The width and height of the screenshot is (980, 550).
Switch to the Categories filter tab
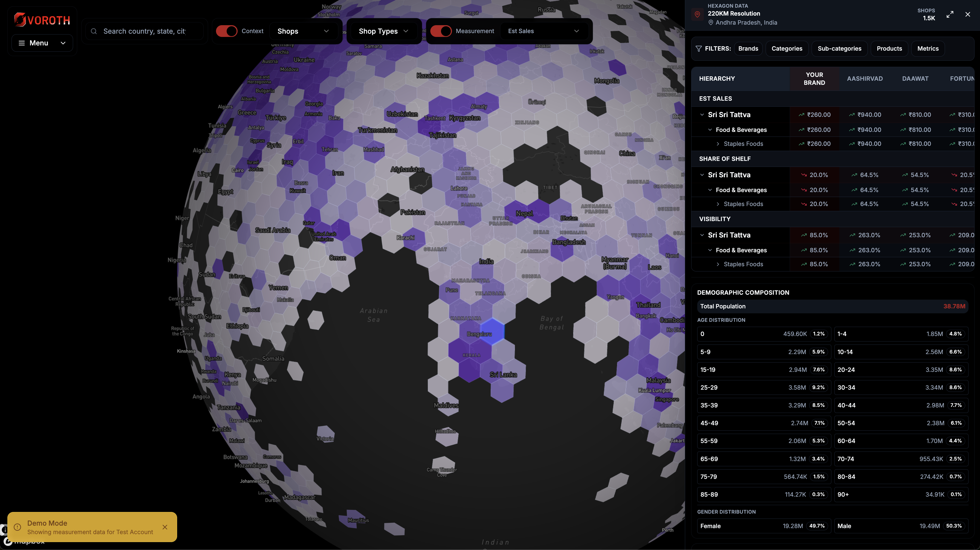click(787, 48)
